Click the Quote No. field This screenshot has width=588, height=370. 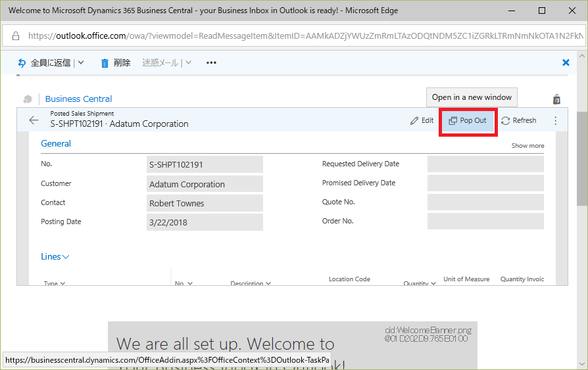point(485,202)
